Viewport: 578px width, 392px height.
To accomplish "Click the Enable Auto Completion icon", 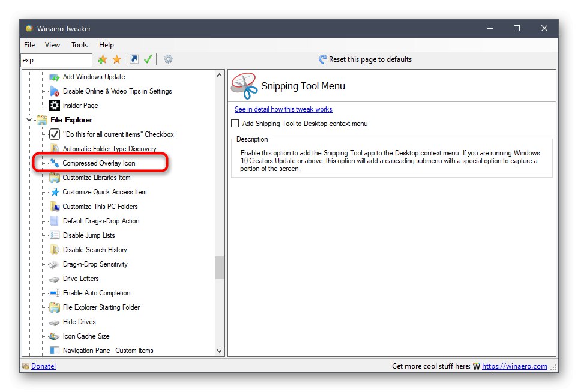I will (x=55, y=293).
